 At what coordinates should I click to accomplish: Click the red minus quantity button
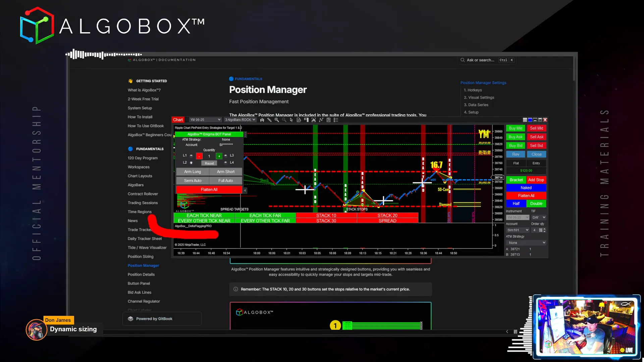pos(199,156)
